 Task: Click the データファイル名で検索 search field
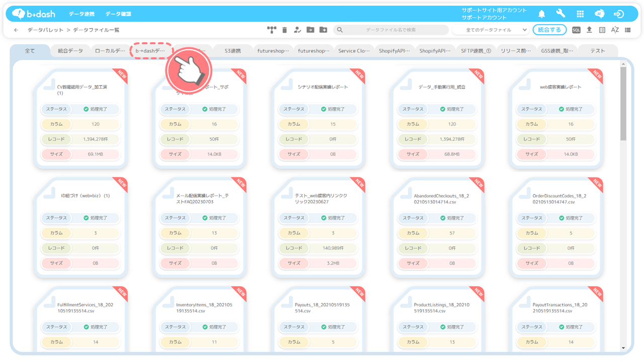coord(390,30)
